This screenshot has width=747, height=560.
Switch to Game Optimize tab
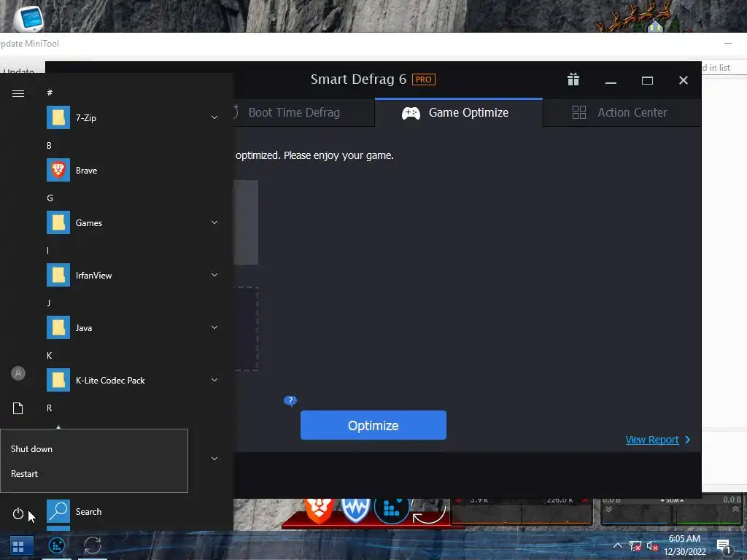click(459, 112)
